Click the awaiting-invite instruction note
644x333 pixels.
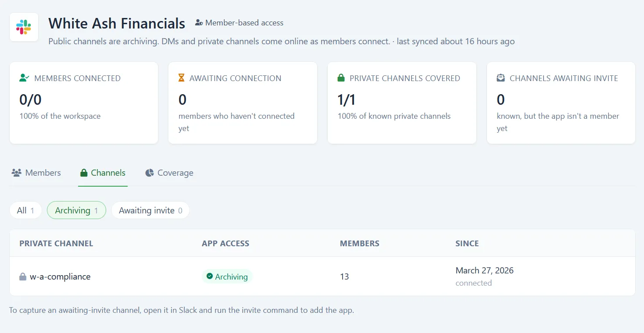click(182, 310)
